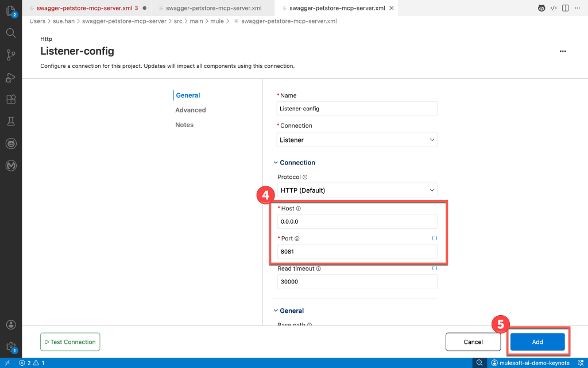This screenshot has width=588, height=368.
Task: Open Source Control view icon
Action: (10, 55)
